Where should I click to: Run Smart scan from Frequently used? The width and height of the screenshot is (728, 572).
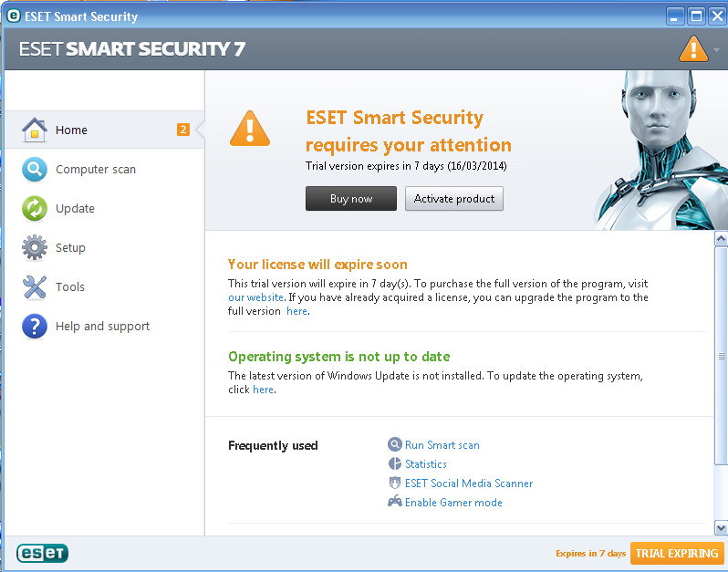coord(442,445)
